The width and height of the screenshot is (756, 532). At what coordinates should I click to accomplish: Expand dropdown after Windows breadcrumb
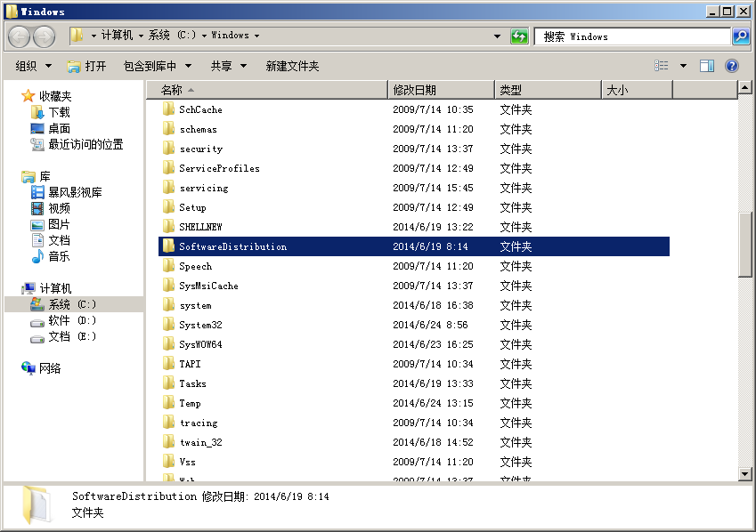point(257,36)
